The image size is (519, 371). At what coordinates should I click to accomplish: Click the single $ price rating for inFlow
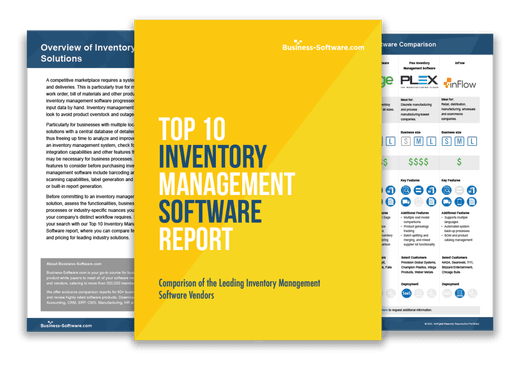tap(459, 162)
